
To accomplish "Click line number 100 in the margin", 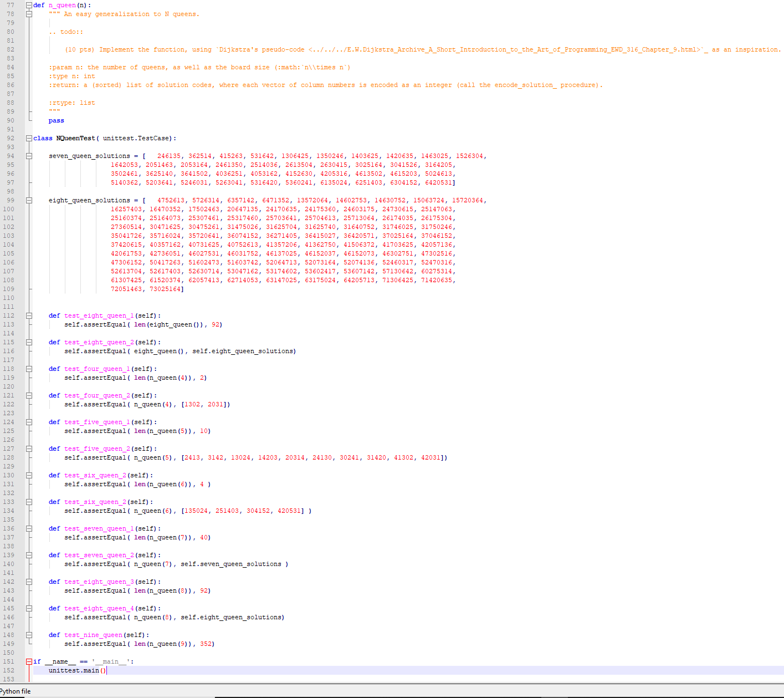I will pyautogui.click(x=8, y=209).
